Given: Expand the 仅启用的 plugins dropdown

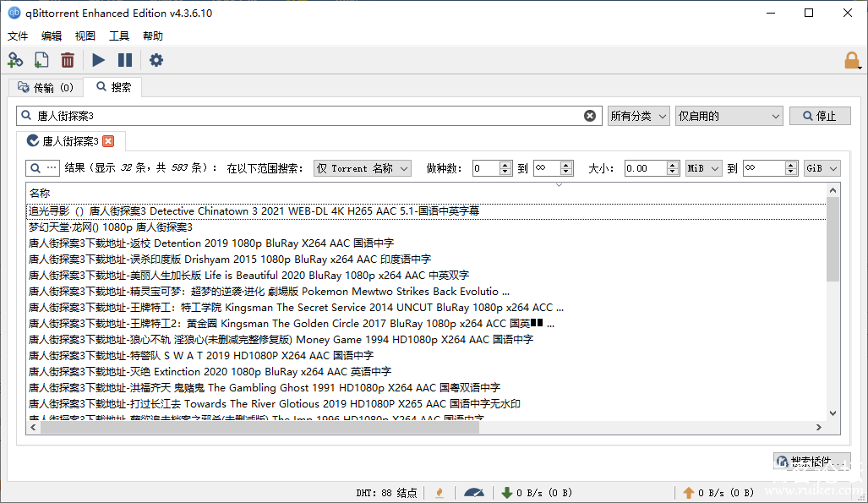Looking at the screenshot, I should pyautogui.click(x=729, y=116).
